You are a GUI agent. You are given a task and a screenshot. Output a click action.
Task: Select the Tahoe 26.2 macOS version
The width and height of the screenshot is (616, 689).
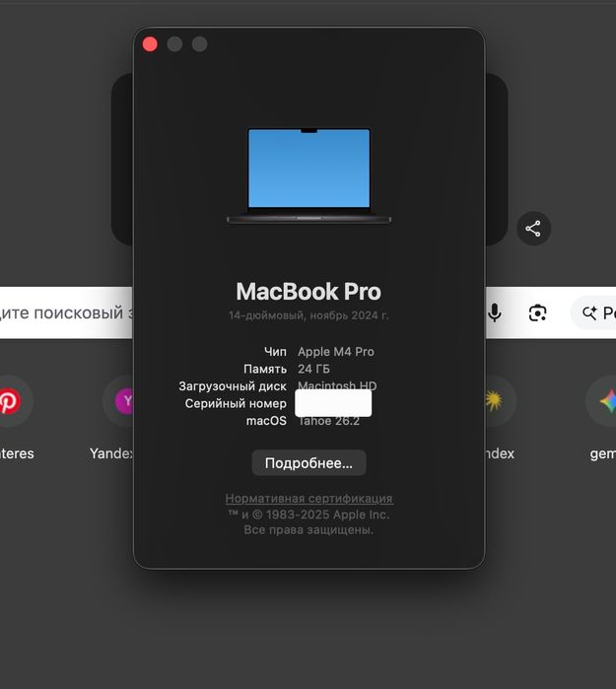[328, 421]
